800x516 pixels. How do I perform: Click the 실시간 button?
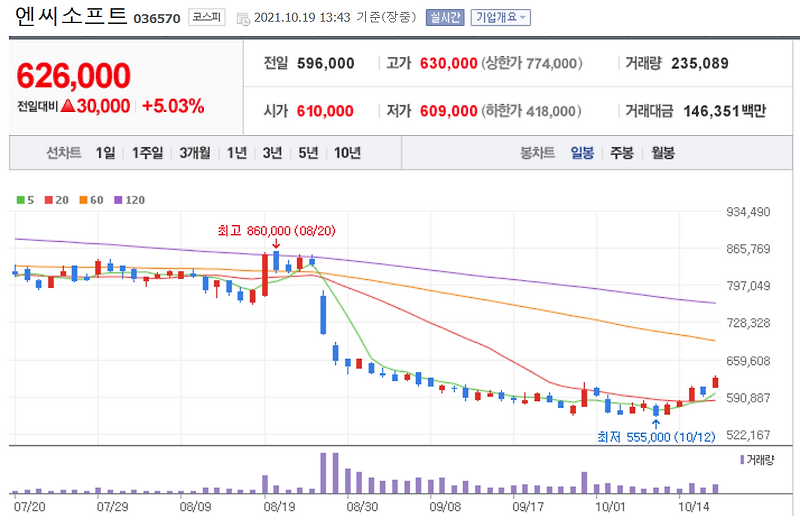pos(445,17)
